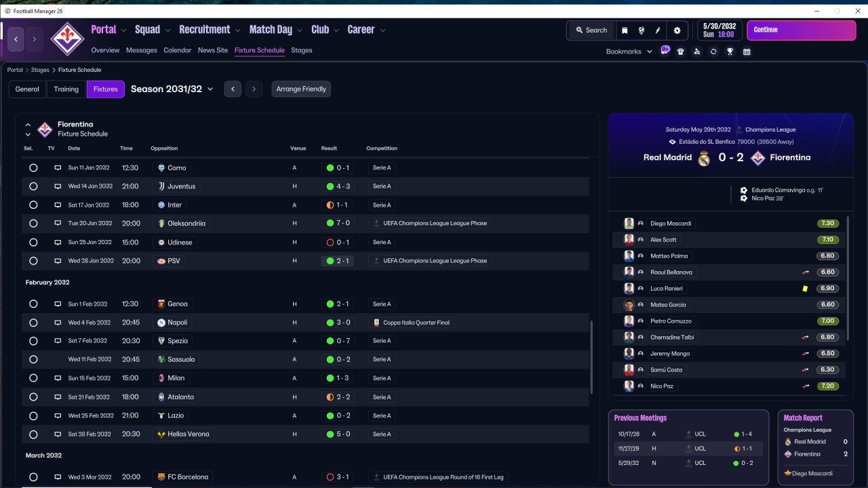Select the radio button for the Como fixture
This screenshot has height=488, width=868.
point(33,167)
